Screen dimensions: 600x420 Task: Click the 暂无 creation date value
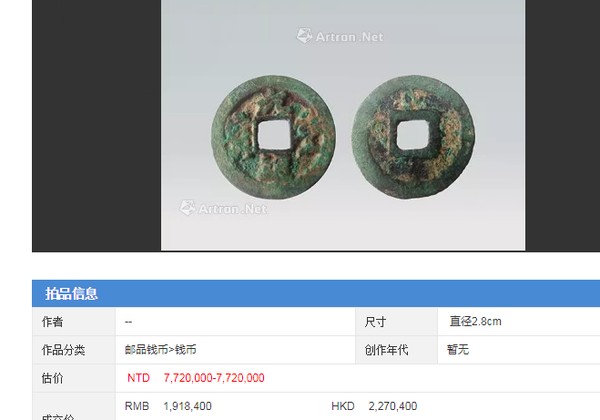[458, 350]
